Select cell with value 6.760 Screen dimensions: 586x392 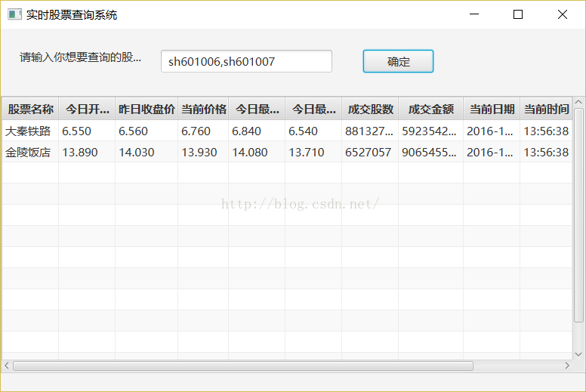pyautogui.click(x=203, y=131)
